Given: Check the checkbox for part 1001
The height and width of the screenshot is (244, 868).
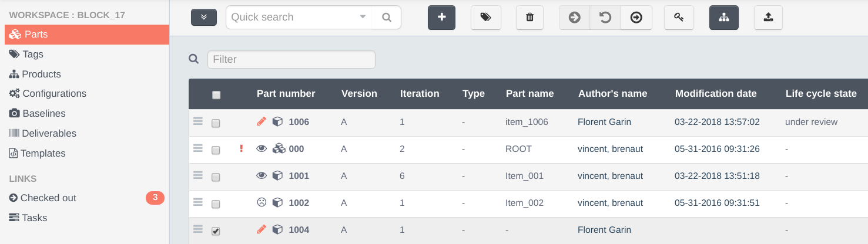Looking at the screenshot, I should click(x=216, y=177).
